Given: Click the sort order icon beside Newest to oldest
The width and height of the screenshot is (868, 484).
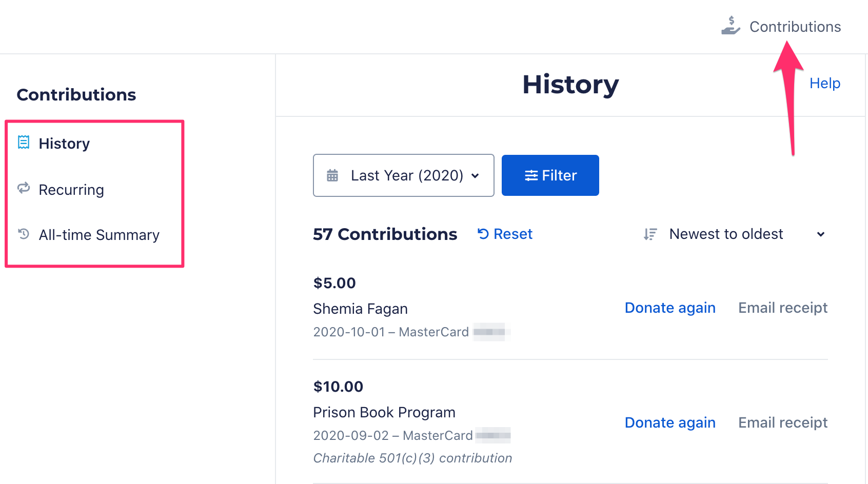Looking at the screenshot, I should (650, 234).
